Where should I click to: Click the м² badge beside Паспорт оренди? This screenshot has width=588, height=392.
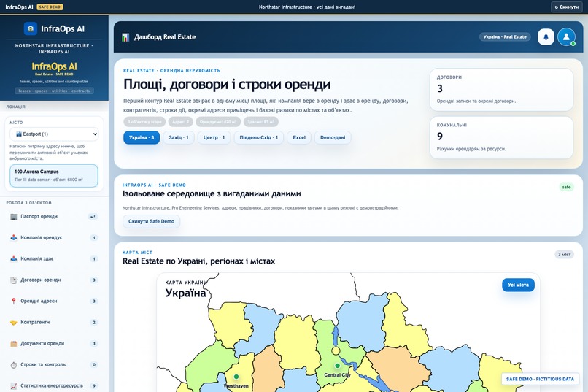(x=93, y=217)
